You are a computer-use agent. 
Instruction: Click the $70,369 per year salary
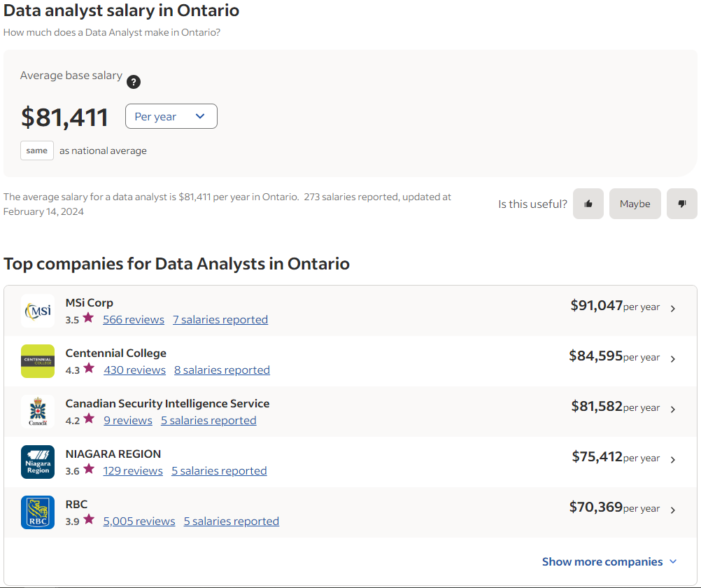(615, 507)
